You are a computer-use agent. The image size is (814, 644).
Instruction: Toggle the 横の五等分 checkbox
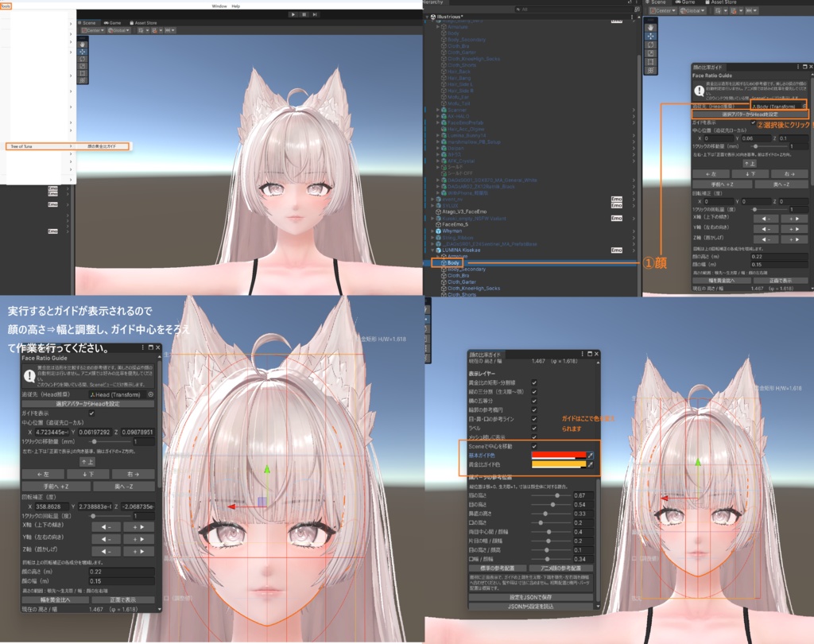534,401
